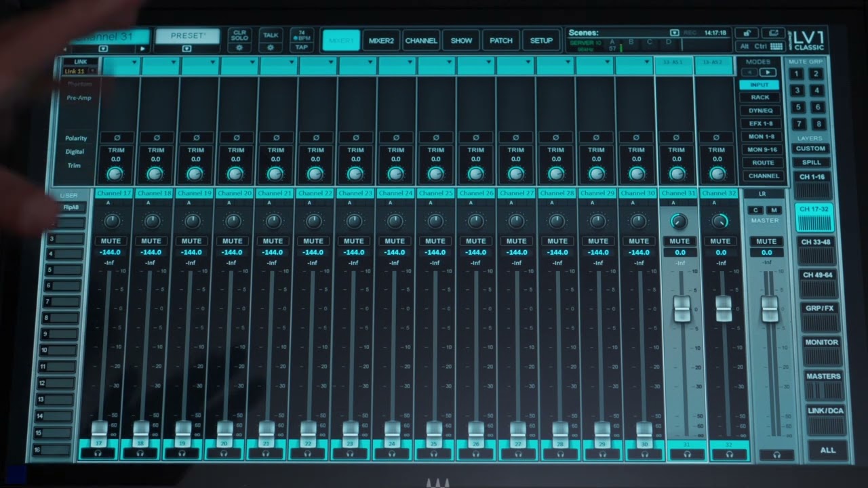Open the Scenes dropdown menu
868x488 pixels.
click(x=674, y=33)
